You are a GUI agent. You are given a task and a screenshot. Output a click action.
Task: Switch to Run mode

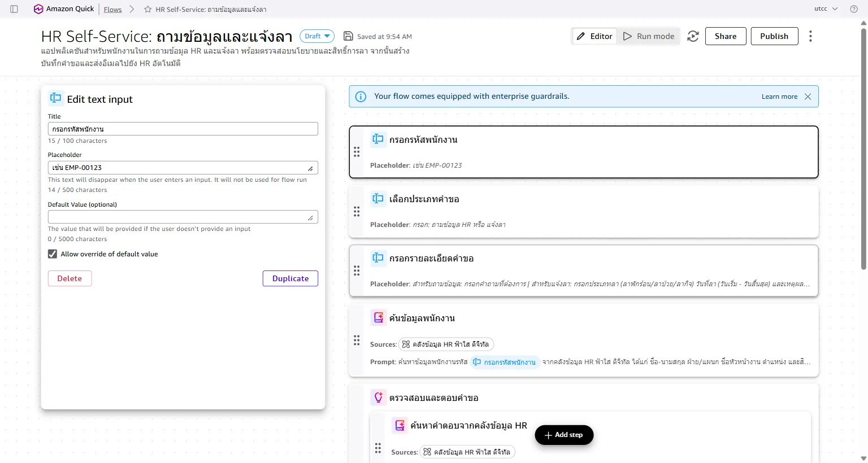pyautogui.click(x=648, y=36)
